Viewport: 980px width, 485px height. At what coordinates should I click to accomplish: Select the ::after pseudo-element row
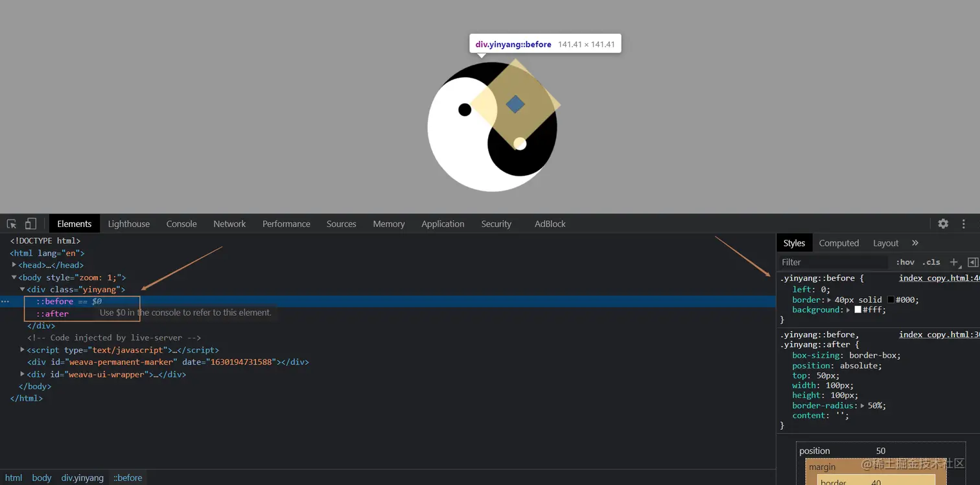pos(52,314)
